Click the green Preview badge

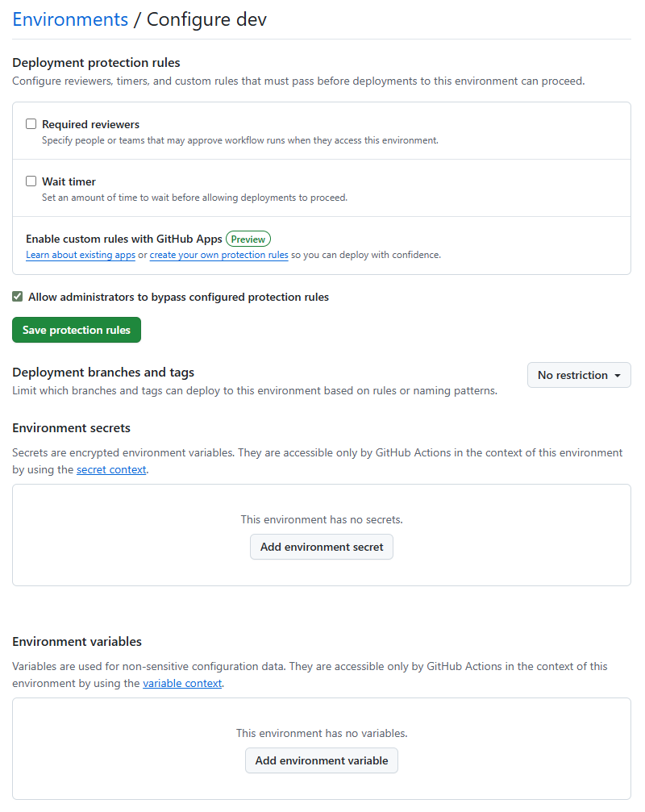248,239
